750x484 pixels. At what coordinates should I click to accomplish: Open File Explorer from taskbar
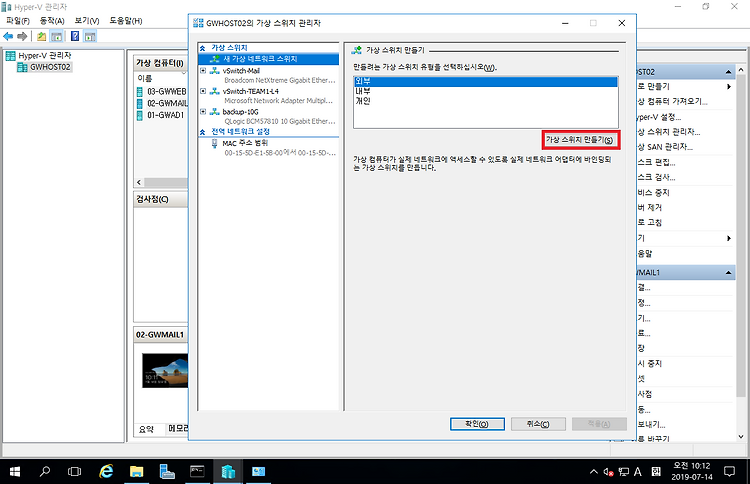point(136,472)
